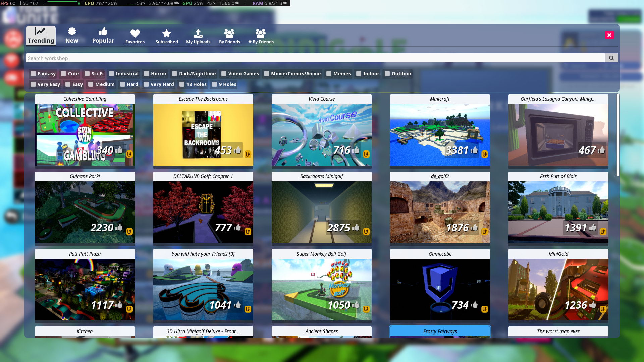Click the thumbs-up icon on Vivid Course

[356, 150]
